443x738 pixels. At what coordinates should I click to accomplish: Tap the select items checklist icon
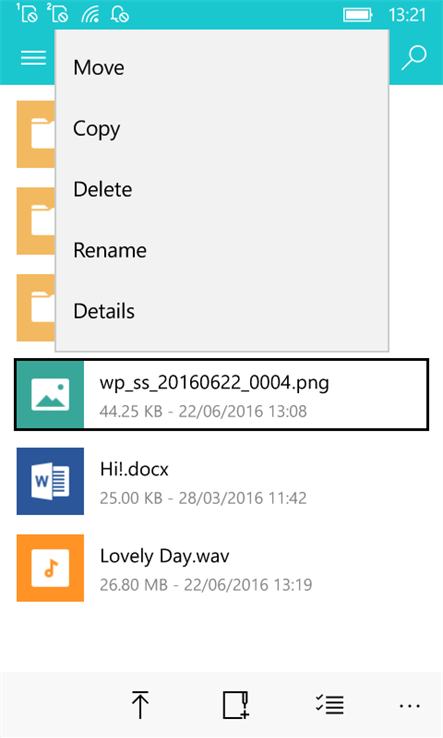click(330, 705)
